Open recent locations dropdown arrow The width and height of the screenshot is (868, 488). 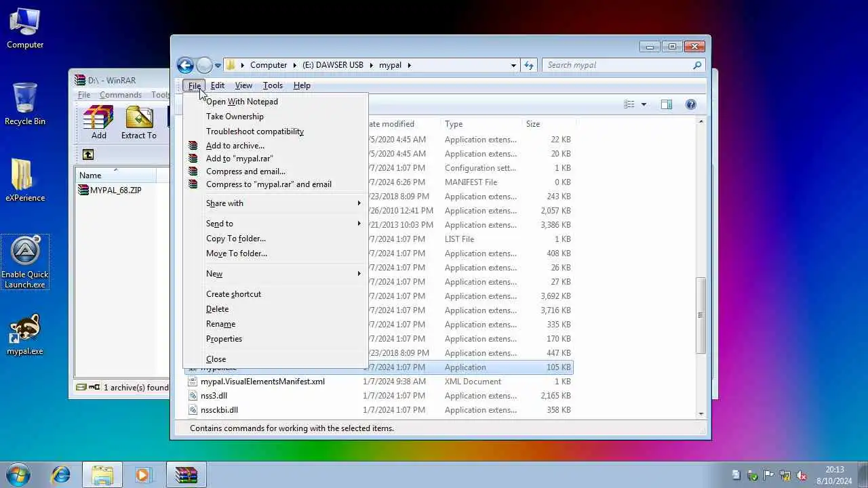pos(218,66)
